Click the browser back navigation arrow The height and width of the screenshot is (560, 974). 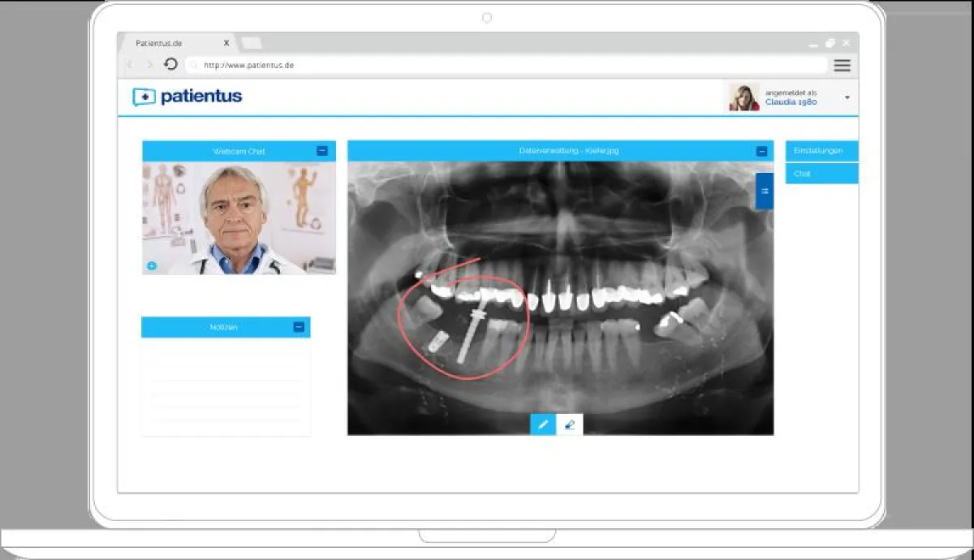[129, 65]
